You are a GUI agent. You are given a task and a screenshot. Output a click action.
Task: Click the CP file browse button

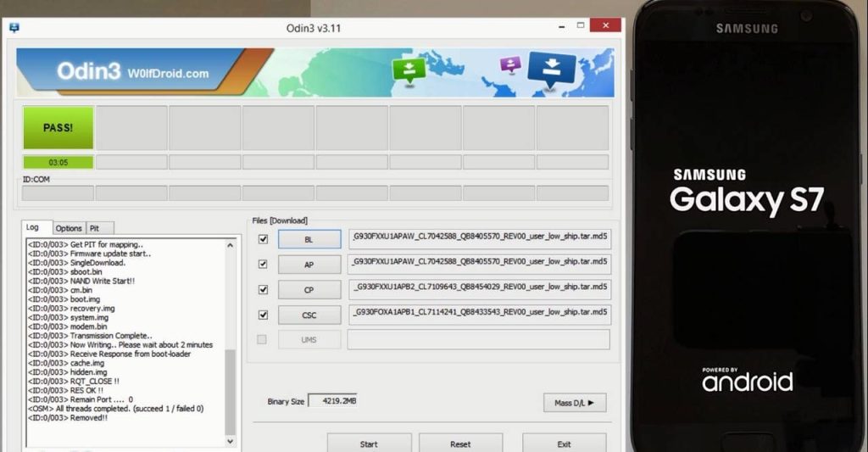click(309, 290)
